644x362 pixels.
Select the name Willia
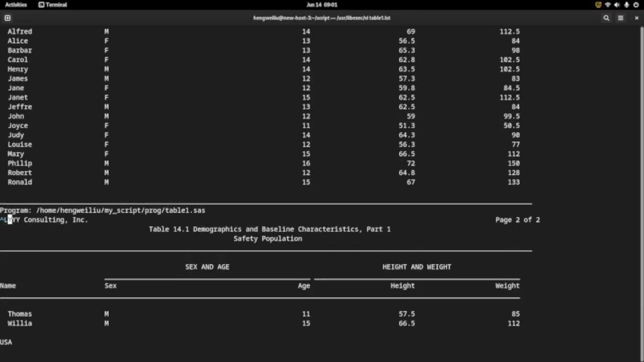click(20, 323)
